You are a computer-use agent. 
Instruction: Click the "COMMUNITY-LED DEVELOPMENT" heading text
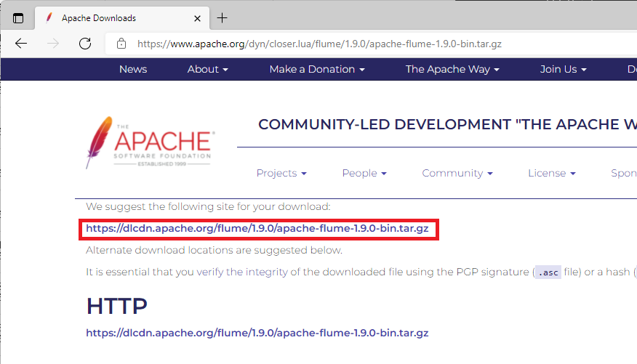coord(385,124)
